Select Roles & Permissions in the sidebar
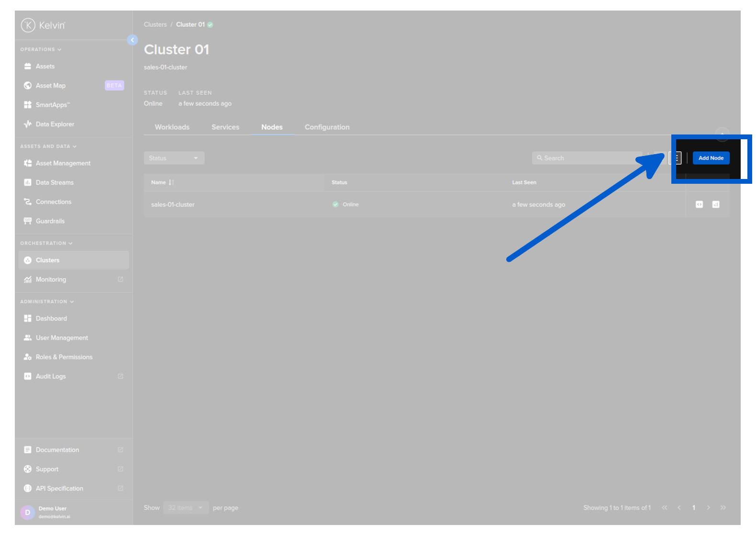756x536 pixels. [x=64, y=357]
